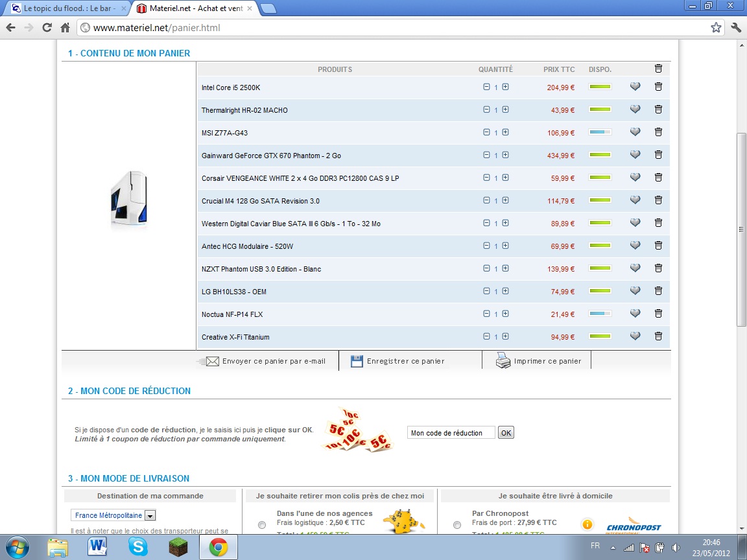Click floppy disk icon to save cart
This screenshot has width=747, height=560.
(x=357, y=361)
